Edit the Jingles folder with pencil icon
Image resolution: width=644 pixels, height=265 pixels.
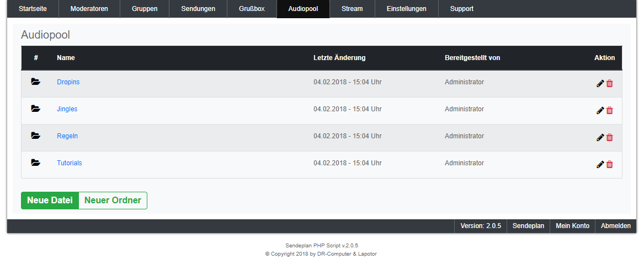(600, 111)
